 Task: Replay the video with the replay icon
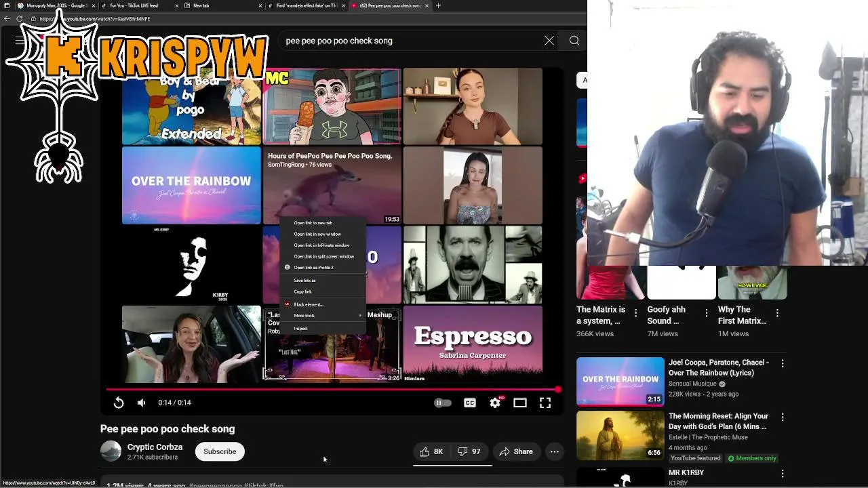(119, 403)
